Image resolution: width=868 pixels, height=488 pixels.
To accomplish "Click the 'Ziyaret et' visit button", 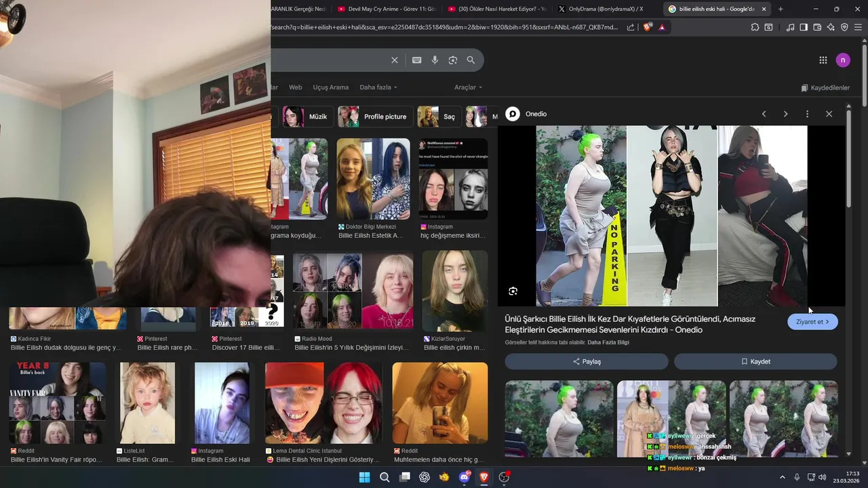I will pos(812,322).
